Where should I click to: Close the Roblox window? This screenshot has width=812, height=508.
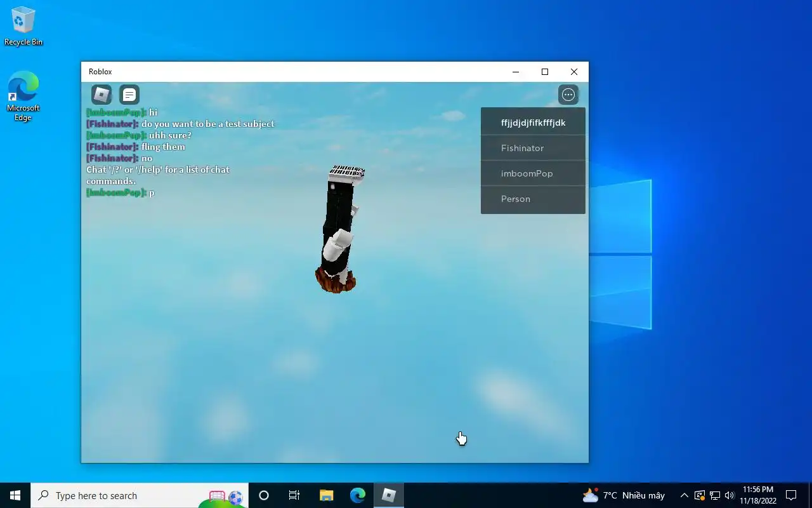(574, 72)
